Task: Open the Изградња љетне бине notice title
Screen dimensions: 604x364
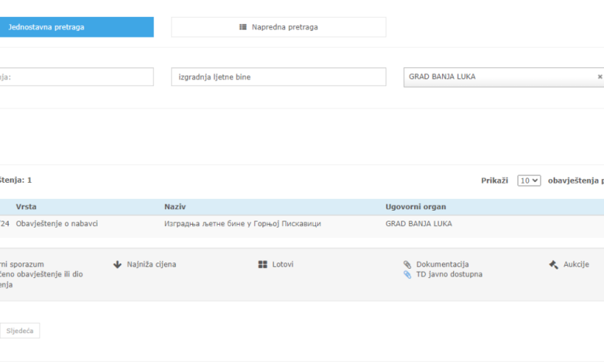Action: coord(242,224)
